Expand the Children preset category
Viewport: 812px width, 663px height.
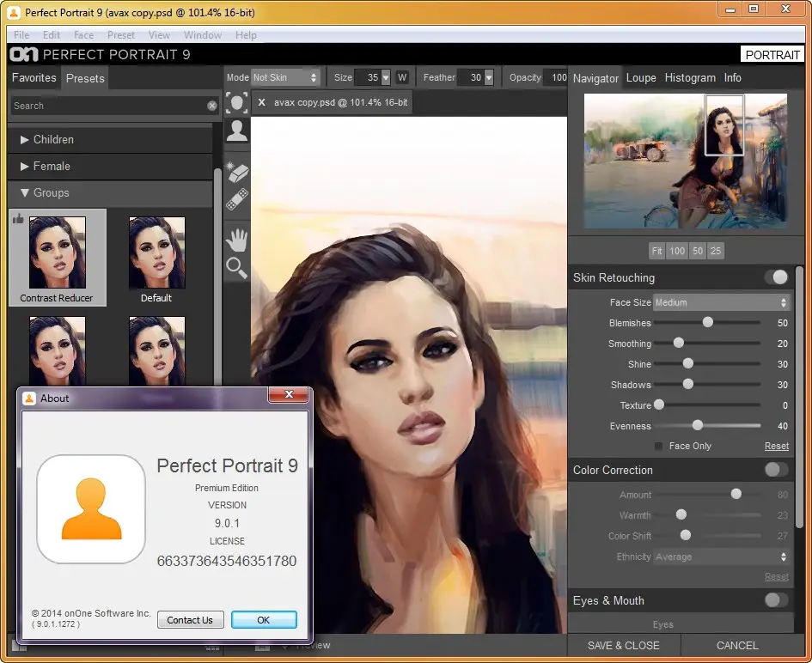coord(110,140)
